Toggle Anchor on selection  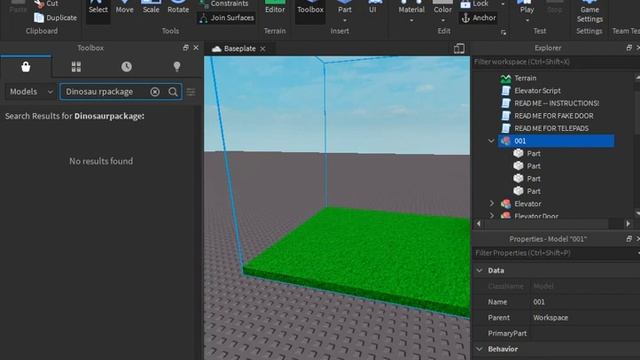tap(478, 18)
